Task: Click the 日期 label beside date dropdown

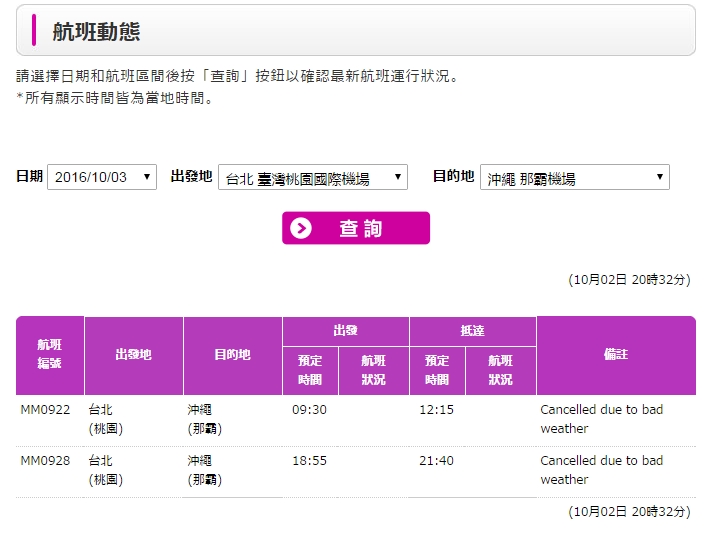Action: point(29,176)
